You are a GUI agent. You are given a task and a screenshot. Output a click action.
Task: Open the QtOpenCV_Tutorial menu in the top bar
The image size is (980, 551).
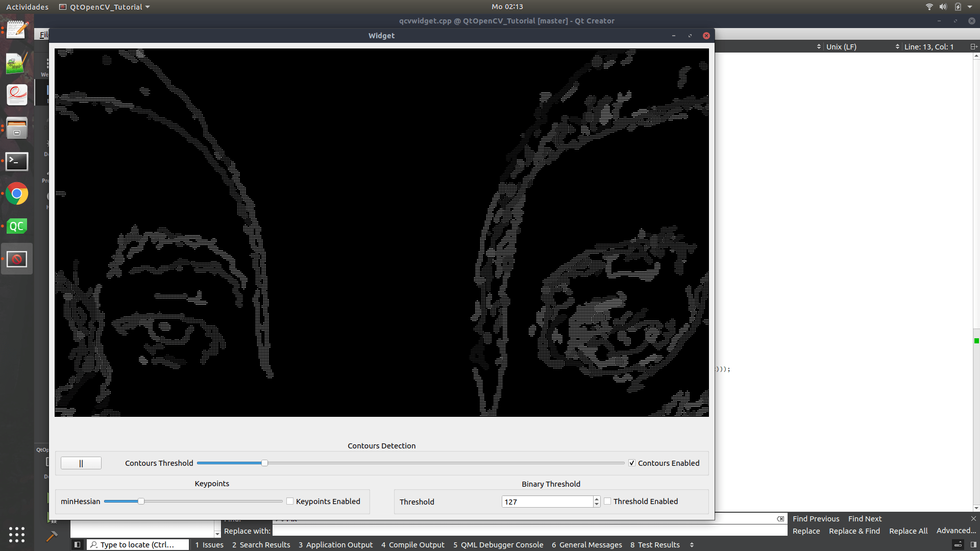tap(104, 7)
